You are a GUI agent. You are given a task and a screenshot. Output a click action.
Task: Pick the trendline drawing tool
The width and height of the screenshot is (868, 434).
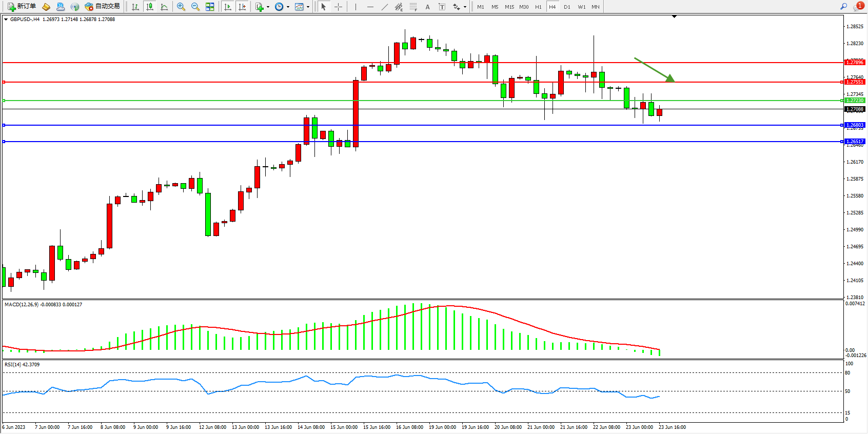(x=385, y=7)
